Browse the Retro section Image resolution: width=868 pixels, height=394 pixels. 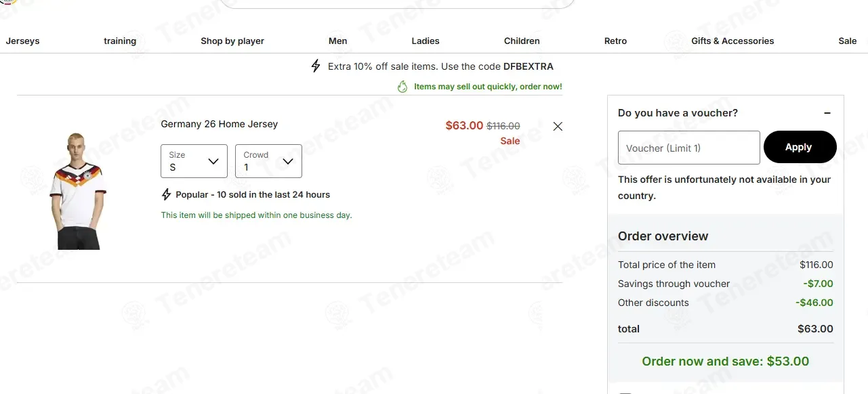pos(615,41)
